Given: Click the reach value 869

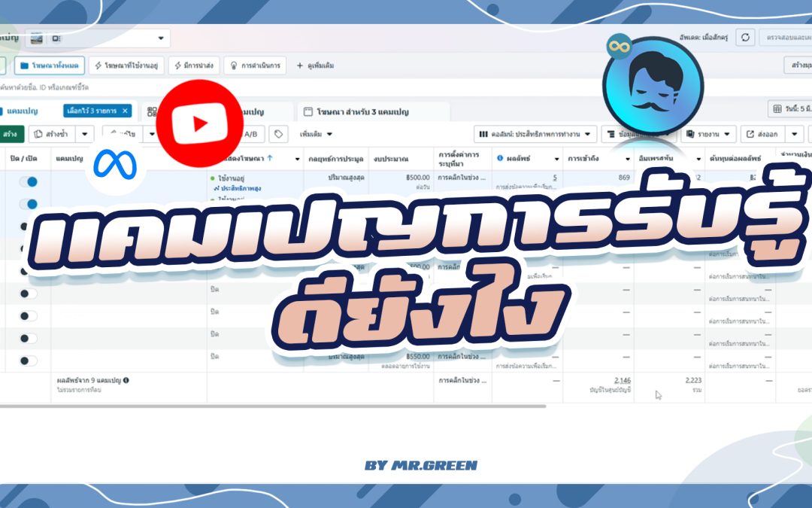Looking at the screenshot, I should click(x=624, y=178).
